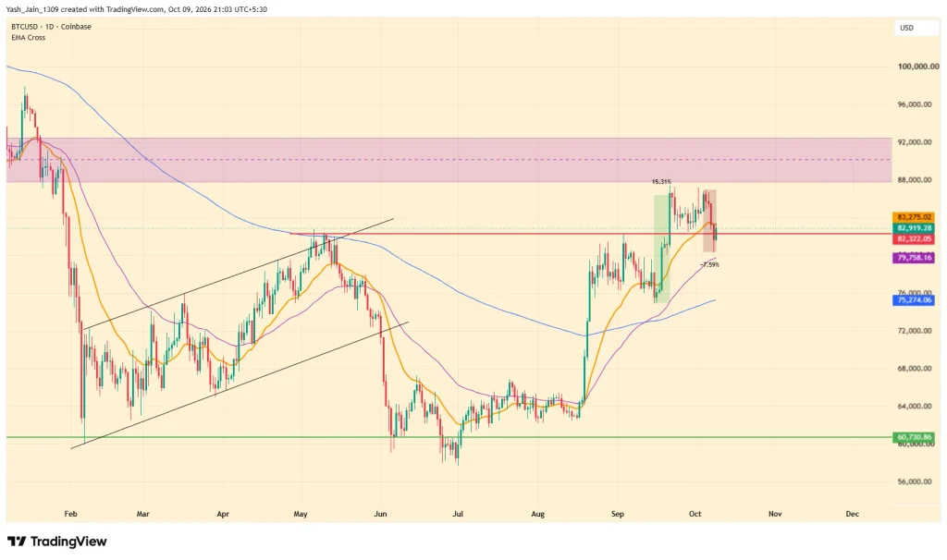Image resolution: width=947 pixels, height=560 pixels.
Task: Click the BTCUSD · 1D · Coinbase symbol title
Action: (52, 27)
